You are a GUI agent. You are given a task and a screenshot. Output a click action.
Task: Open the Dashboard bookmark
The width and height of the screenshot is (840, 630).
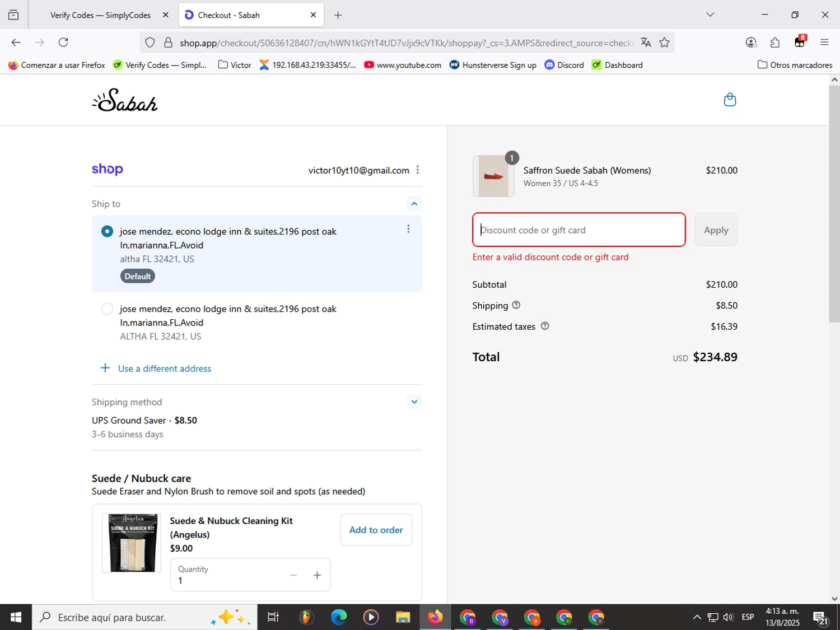coord(617,65)
